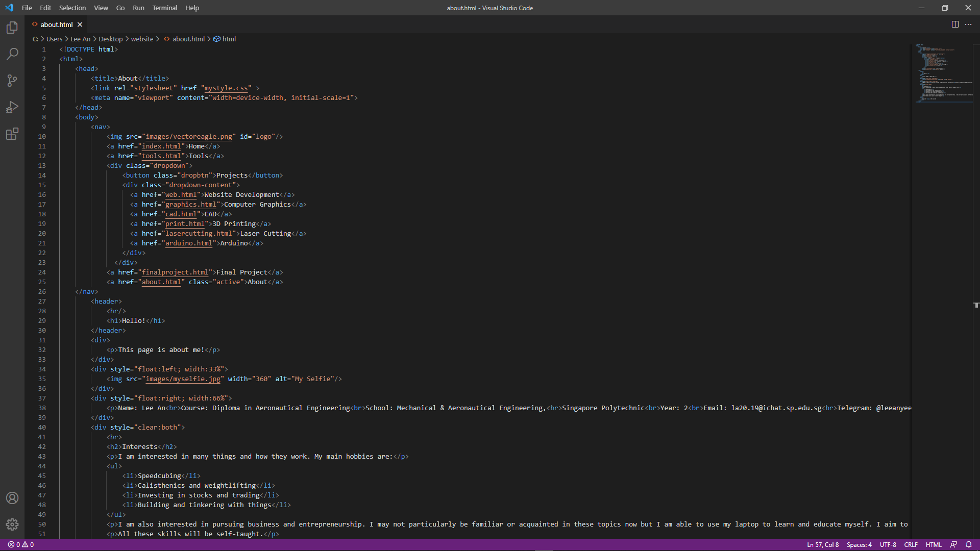Open the Selection menu
The height and width of the screenshot is (551, 980).
(72, 8)
